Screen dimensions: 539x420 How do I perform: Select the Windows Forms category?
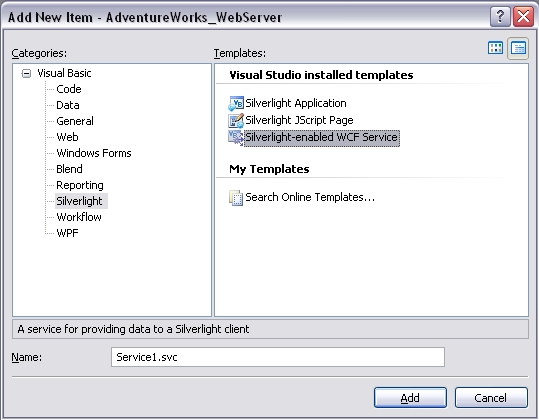point(94,153)
